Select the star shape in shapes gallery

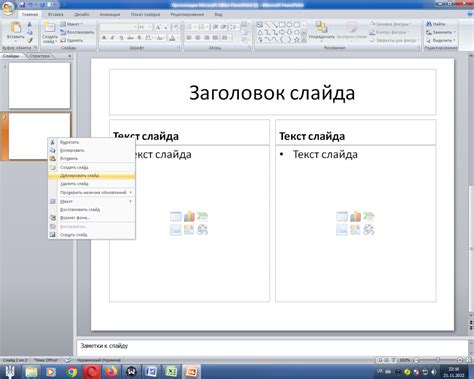pos(296,40)
